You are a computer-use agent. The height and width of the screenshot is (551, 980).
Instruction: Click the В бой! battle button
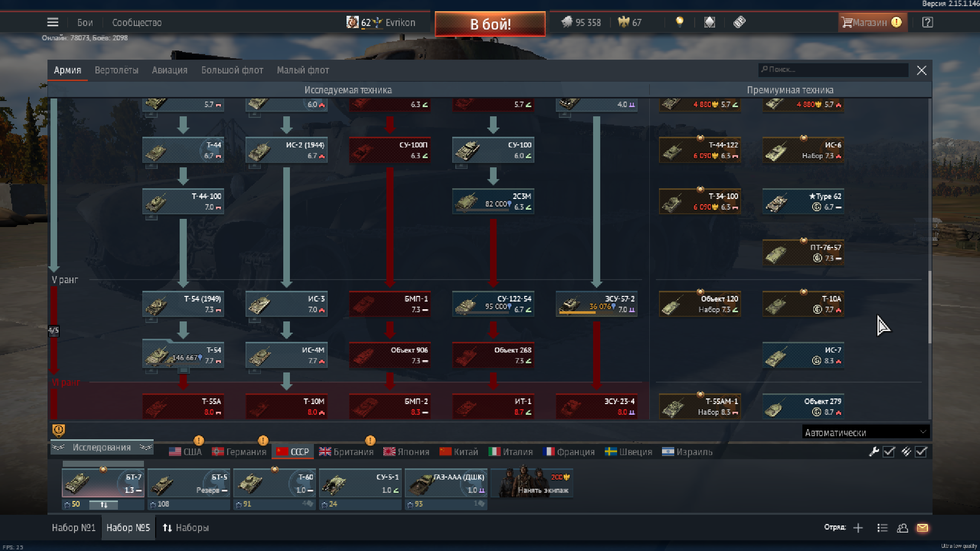tap(490, 24)
